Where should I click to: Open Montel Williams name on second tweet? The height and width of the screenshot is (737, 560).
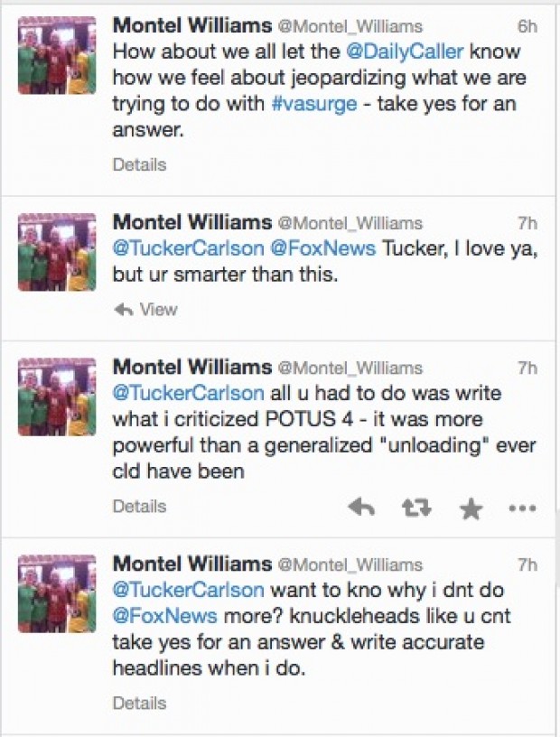point(192,222)
